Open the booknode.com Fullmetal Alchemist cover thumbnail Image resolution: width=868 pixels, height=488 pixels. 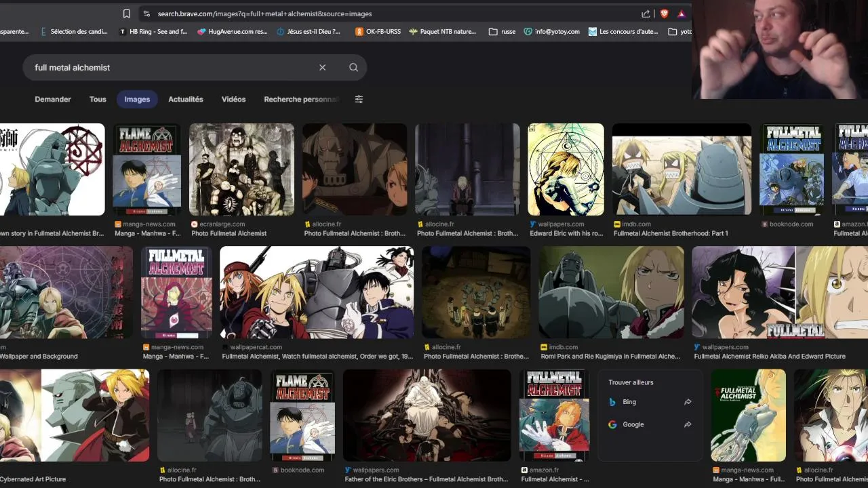(791, 169)
